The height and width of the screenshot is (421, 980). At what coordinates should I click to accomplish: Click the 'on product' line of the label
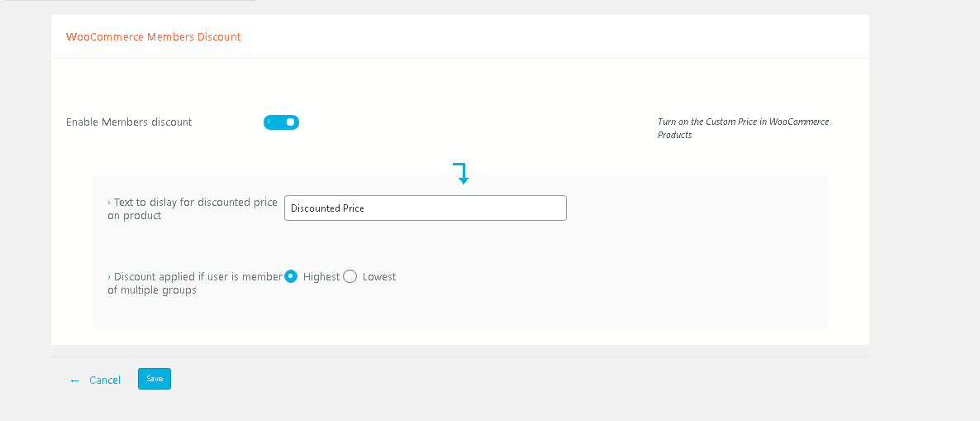[135, 216]
